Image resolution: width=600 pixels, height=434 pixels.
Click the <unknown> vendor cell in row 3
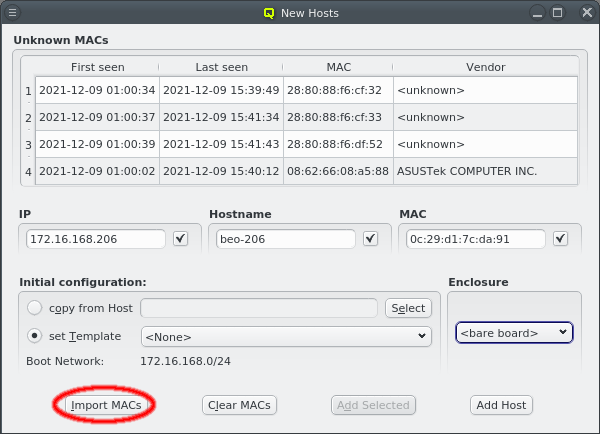point(485,144)
